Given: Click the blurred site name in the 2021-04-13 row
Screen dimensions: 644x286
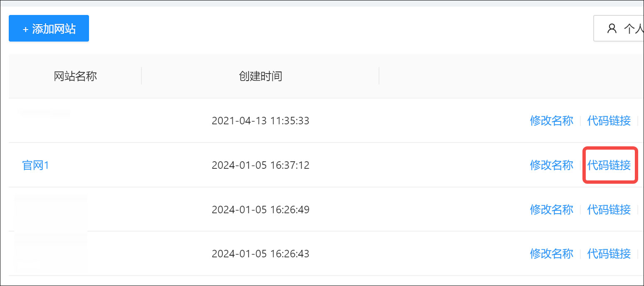Looking at the screenshot, I should pyautogui.click(x=45, y=113).
